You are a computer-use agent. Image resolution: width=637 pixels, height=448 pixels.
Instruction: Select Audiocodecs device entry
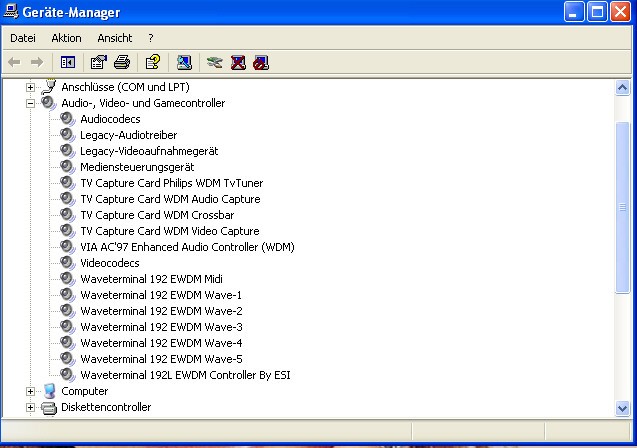coord(110,119)
